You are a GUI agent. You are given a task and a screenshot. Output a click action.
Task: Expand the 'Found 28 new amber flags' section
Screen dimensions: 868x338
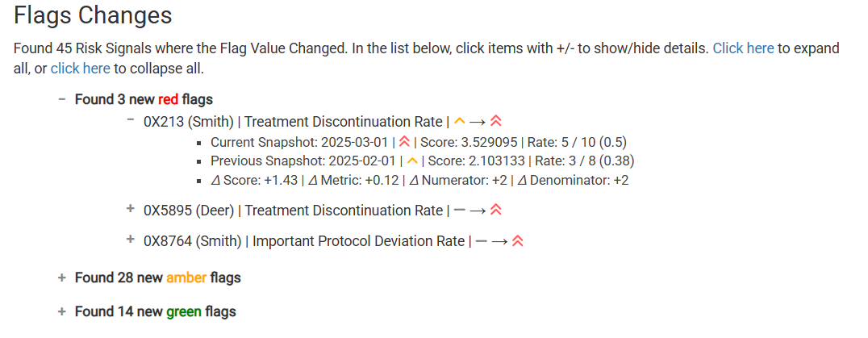point(62,277)
